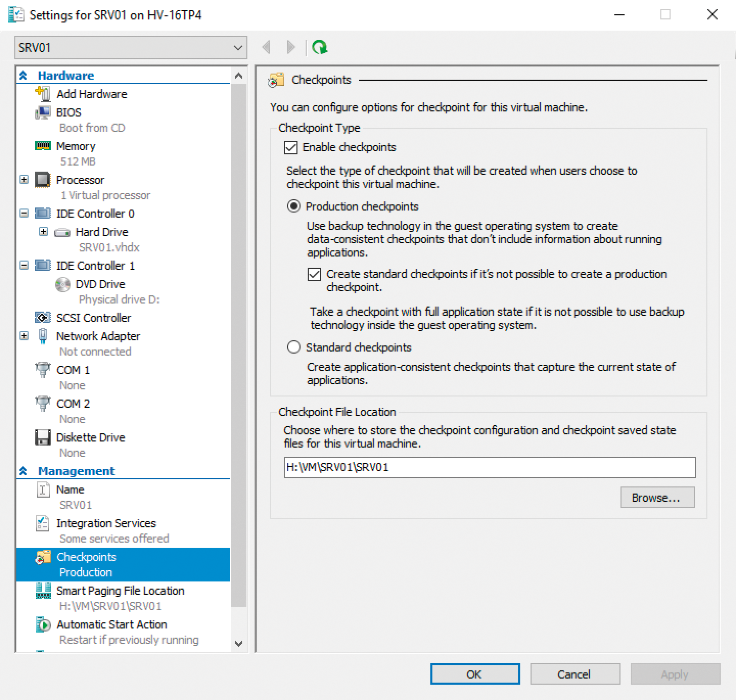The image size is (736, 700).
Task: Select the Standard checkpoints option
Action: click(x=294, y=347)
